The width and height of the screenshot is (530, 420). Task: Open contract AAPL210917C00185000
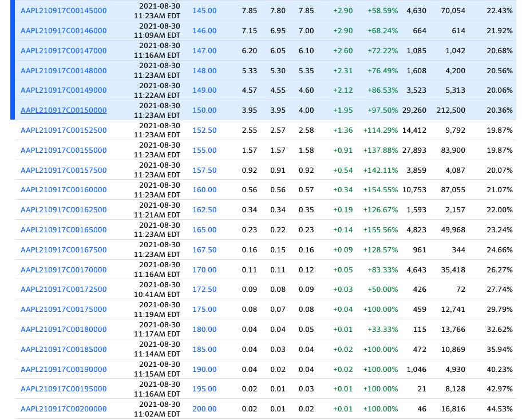64,349
